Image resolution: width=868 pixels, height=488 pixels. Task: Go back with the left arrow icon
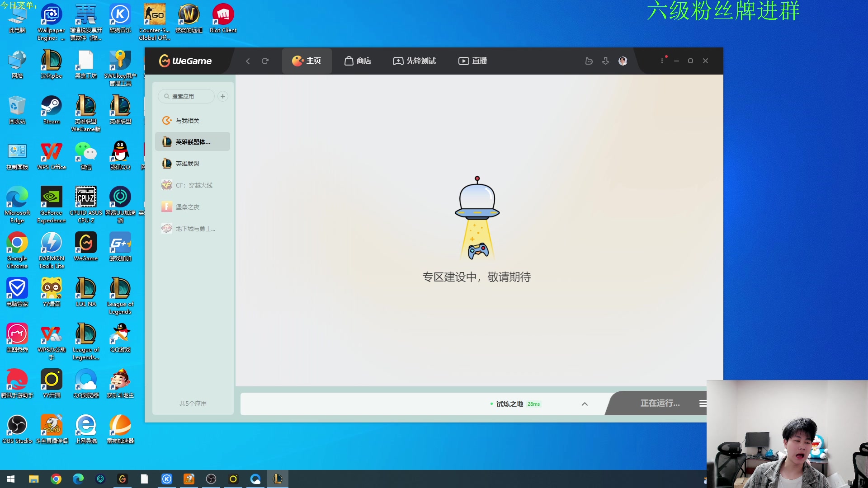(x=248, y=61)
